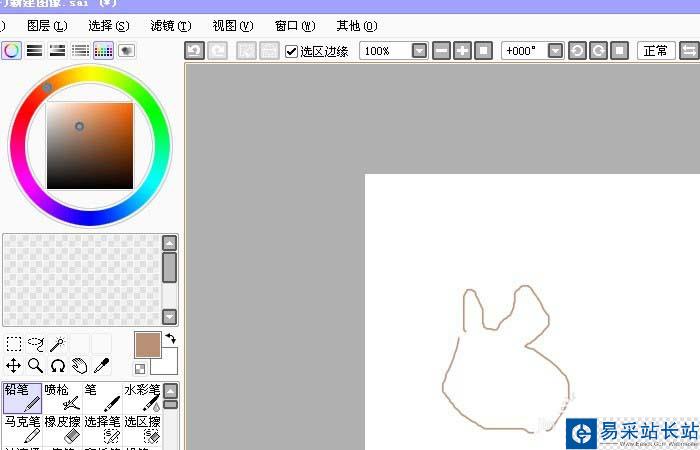The image size is (700, 450).
Task: Click the checkered swatch palette area
Action: (x=82, y=280)
